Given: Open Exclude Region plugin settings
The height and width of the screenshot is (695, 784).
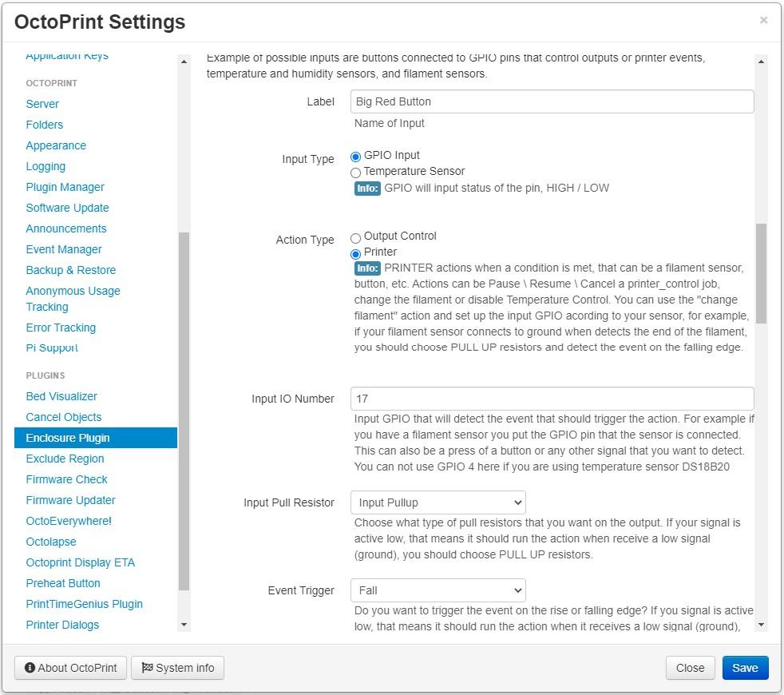Looking at the screenshot, I should [65, 459].
